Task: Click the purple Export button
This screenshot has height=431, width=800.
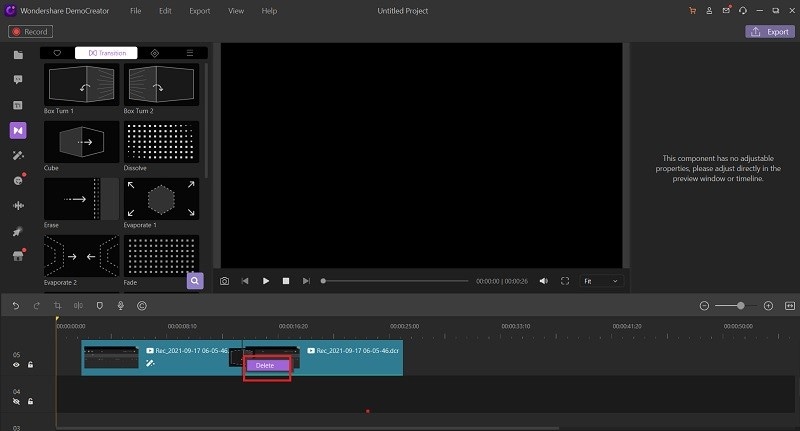Action: coord(770,32)
